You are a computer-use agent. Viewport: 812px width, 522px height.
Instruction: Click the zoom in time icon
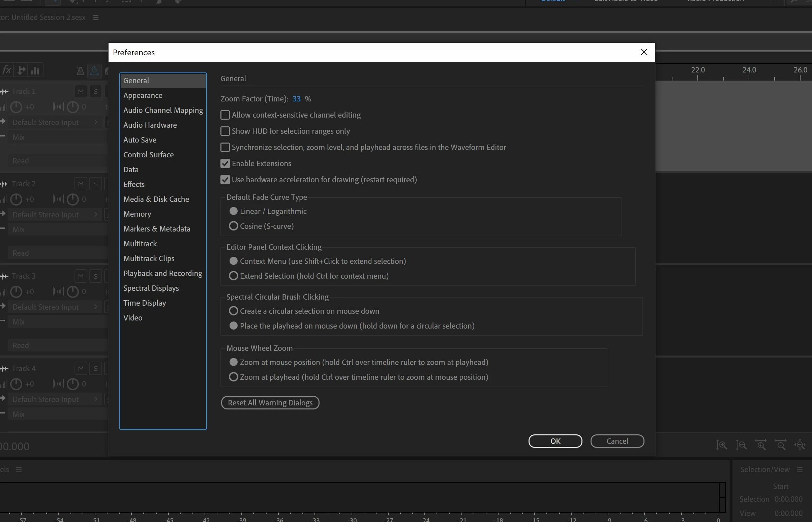point(761,445)
